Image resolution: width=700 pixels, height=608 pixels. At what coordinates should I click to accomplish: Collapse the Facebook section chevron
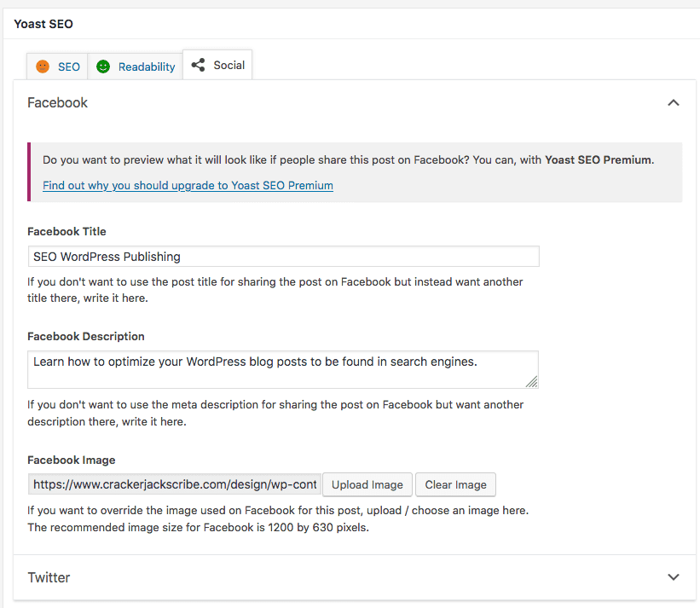click(x=674, y=102)
